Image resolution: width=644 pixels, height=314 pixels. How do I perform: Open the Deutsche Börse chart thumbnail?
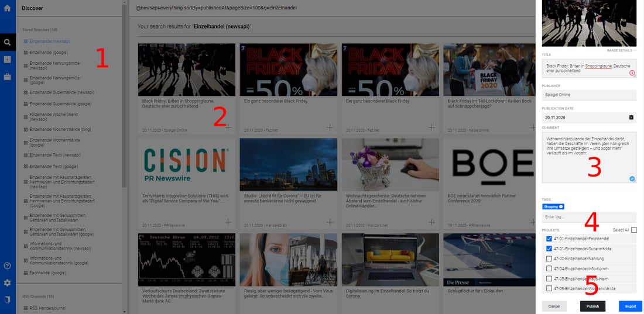coord(187,260)
